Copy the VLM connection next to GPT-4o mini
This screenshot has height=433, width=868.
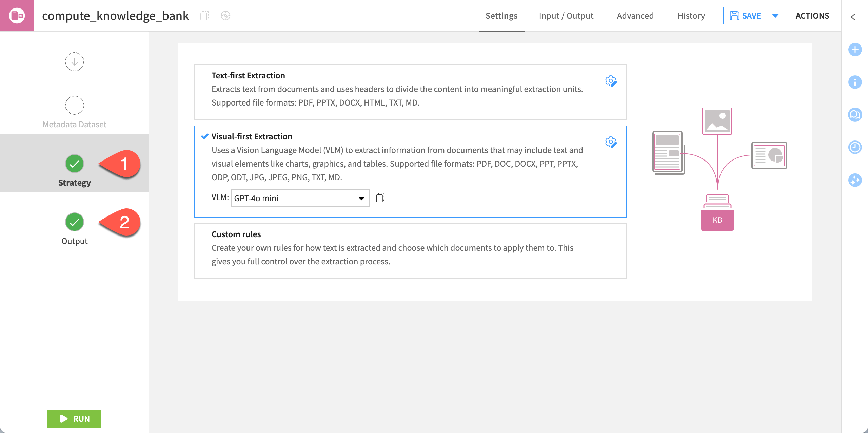[380, 197]
